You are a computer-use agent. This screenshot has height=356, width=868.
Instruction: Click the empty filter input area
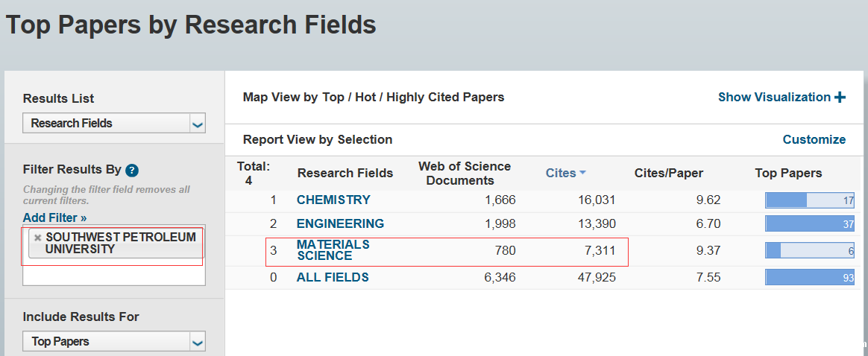(113, 275)
